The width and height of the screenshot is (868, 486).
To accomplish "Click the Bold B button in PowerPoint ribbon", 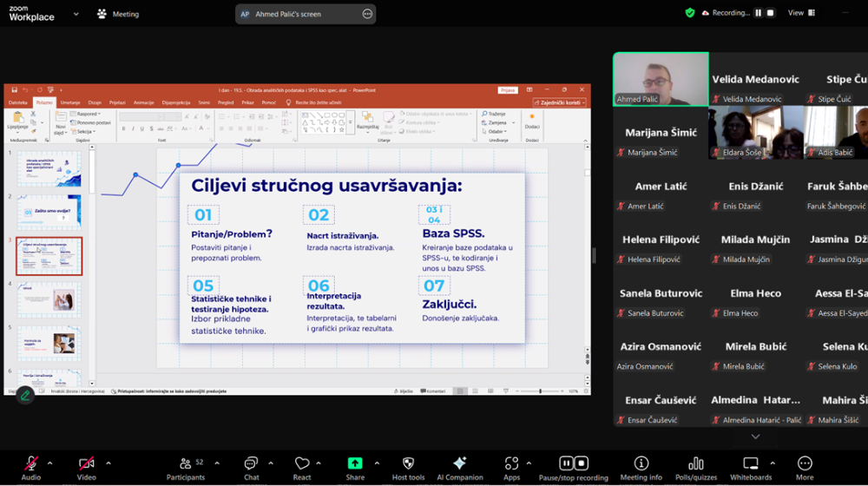I will click(123, 128).
